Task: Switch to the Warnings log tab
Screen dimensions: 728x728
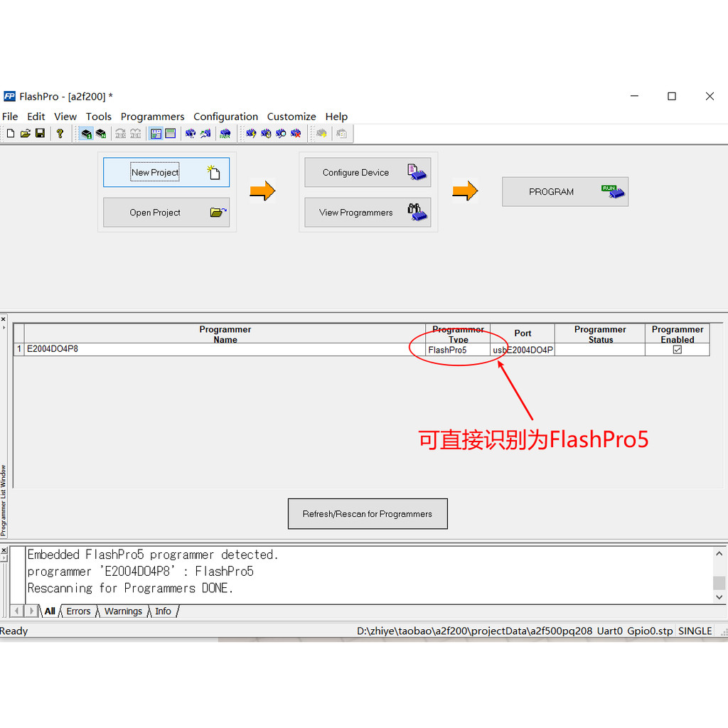Action: click(x=123, y=611)
